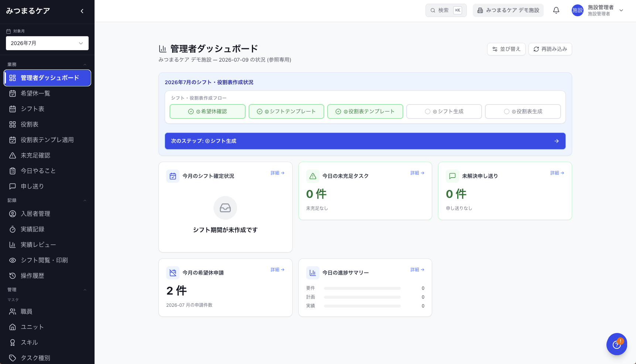Click the 役割表 grid icon in sidebar
The image size is (636, 364).
click(x=13, y=124)
